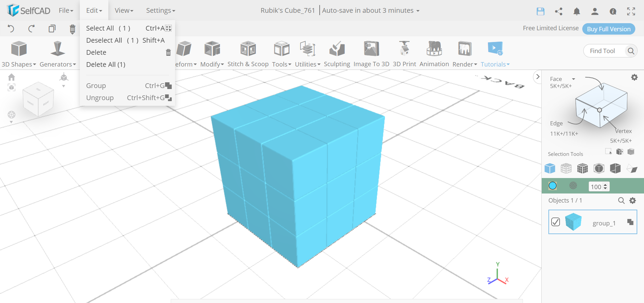Toggle the texture material sphere icon
The image size is (644, 303).
[573, 185]
